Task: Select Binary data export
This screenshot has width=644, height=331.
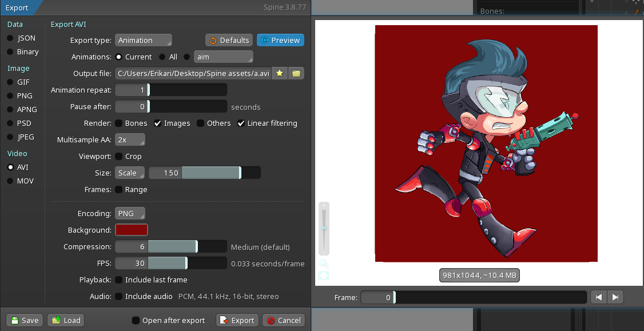Action: [10, 52]
